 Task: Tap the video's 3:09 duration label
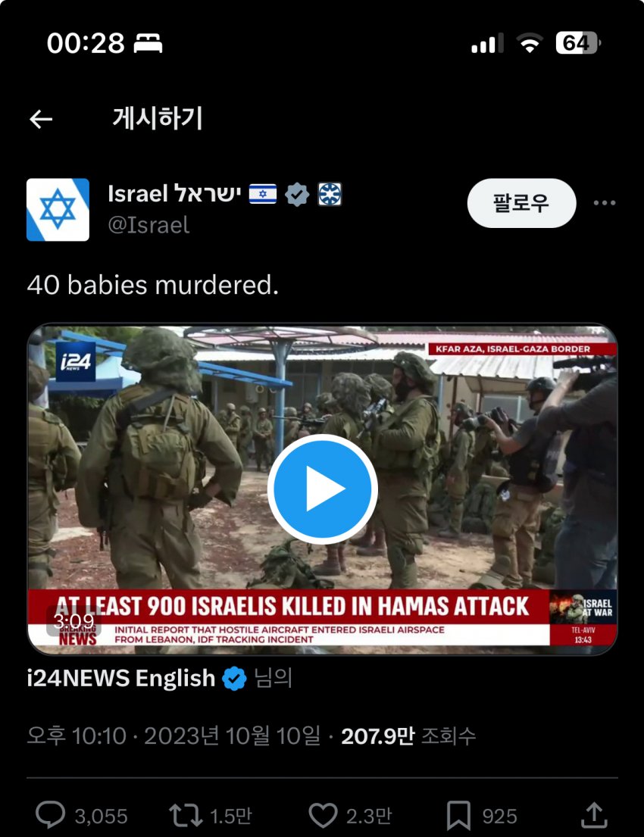[73, 621]
